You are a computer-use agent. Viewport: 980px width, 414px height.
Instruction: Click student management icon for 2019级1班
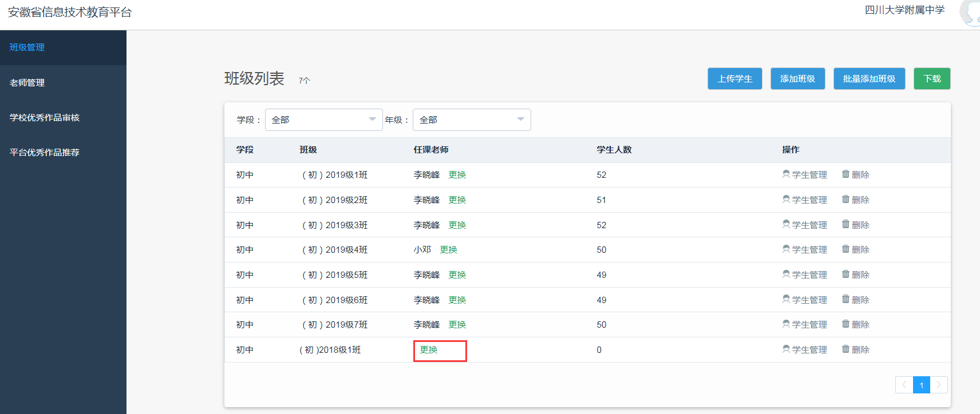pyautogui.click(x=786, y=174)
